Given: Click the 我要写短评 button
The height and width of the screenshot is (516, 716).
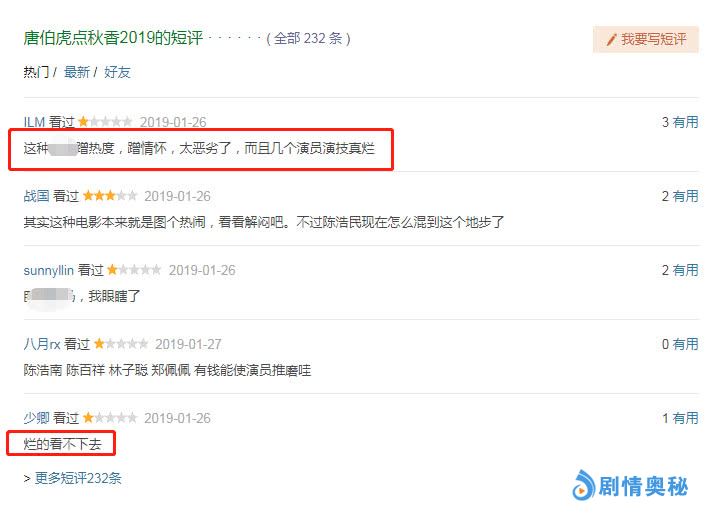Looking at the screenshot, I should pos(646,39).
